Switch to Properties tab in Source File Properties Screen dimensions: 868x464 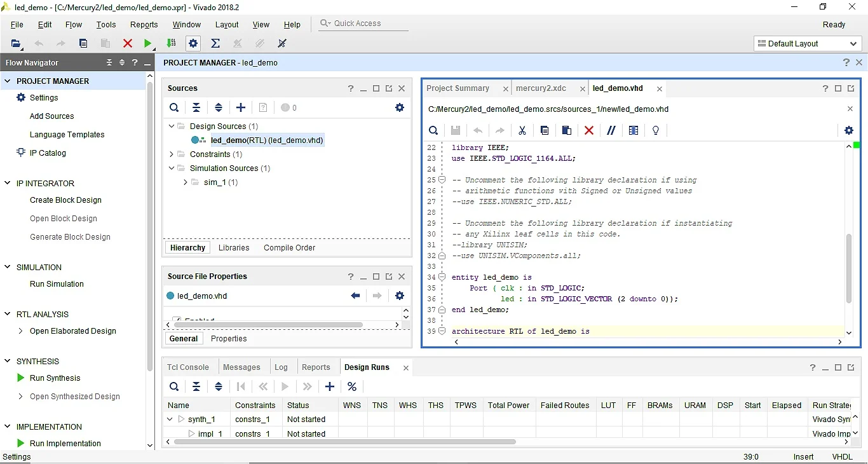coord(229,339)
